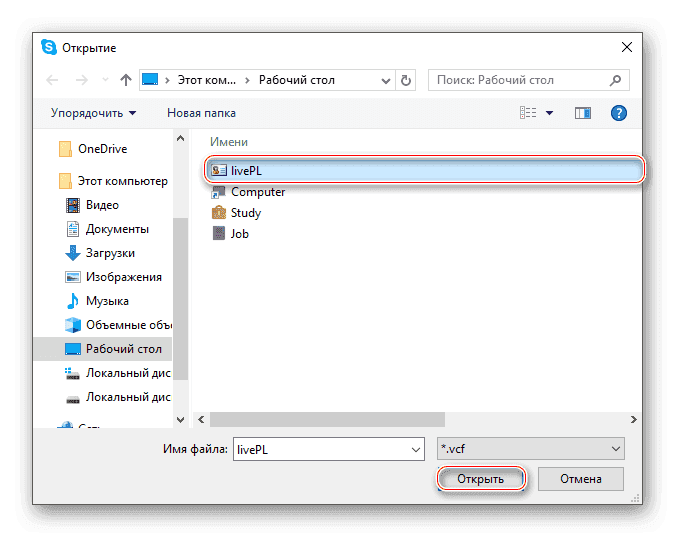Open second 'Локальный диск' drive

[x=128, y=397]
